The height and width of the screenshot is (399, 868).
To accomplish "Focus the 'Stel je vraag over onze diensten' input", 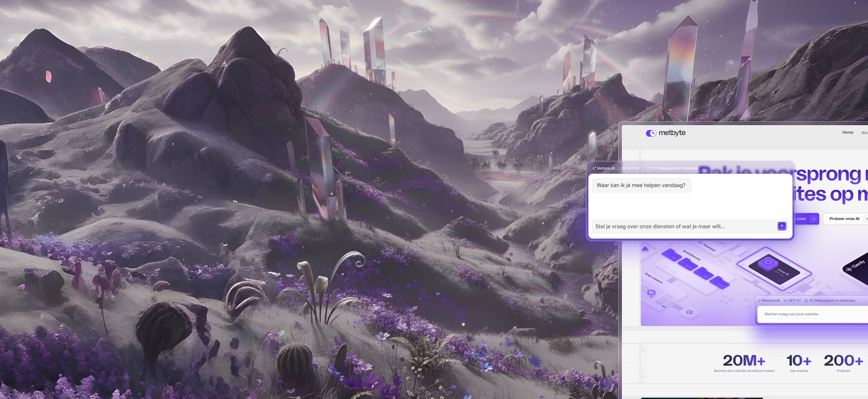I will [x=684, y=226].
